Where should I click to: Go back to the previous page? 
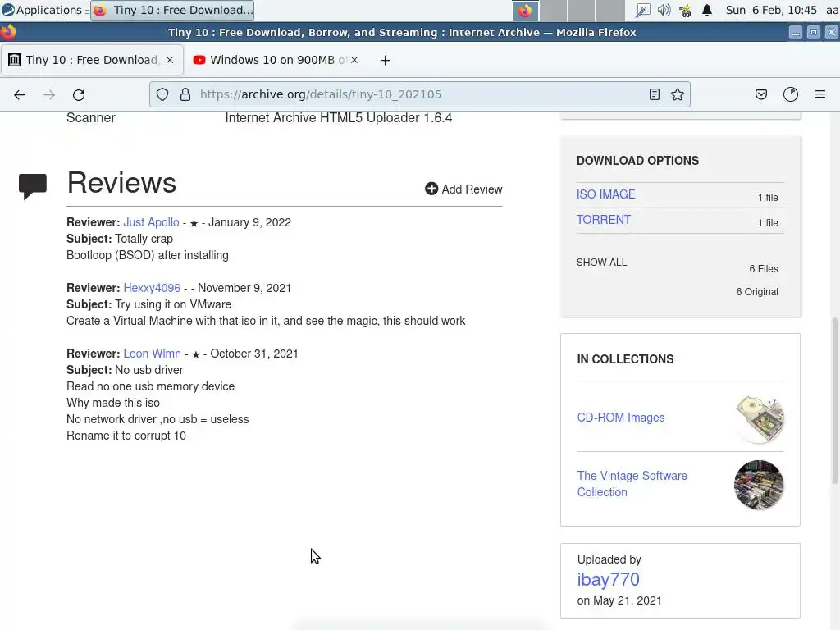click(20, 95)
